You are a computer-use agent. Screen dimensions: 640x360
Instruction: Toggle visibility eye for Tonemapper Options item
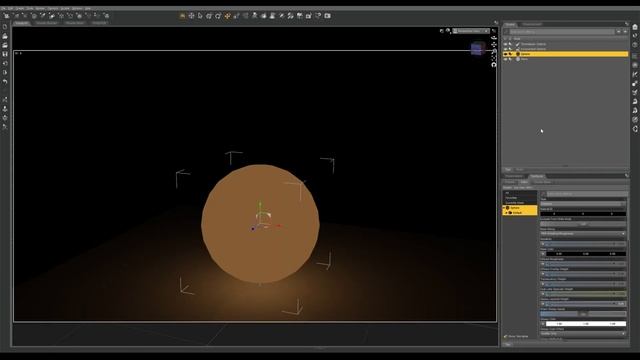point(505,44)
